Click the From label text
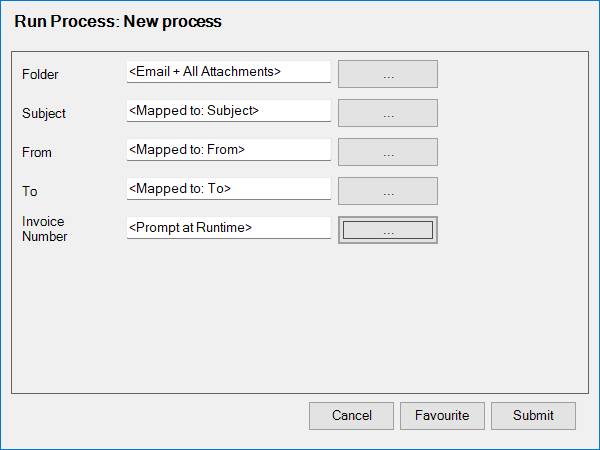 coord(37,152)
